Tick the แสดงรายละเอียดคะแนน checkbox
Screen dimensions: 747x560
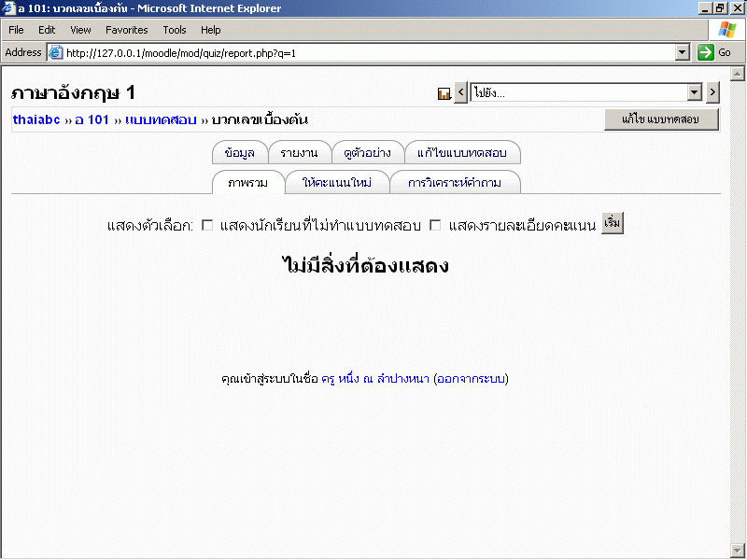[435, 225]
